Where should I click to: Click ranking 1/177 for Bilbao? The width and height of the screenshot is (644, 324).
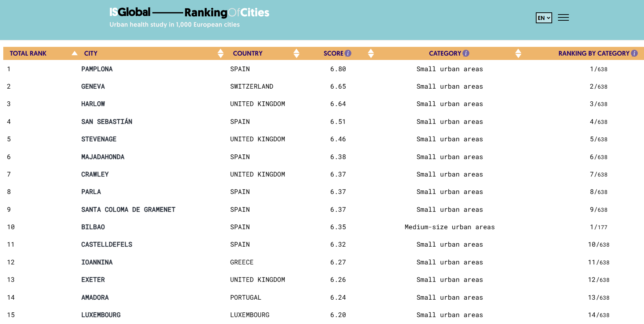pos(599,227)
